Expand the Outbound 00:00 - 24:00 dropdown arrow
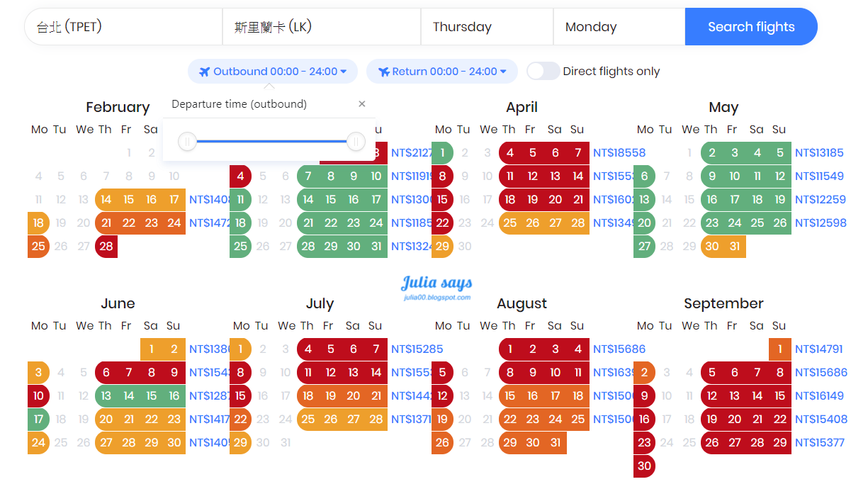868x489 pixels. coord(344,72)
